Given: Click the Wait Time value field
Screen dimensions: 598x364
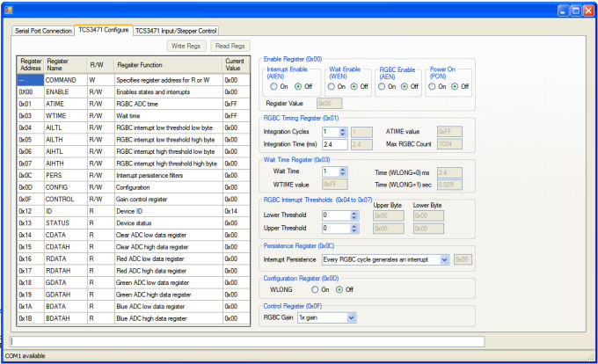Looking at the screenshot, I should click(x=331, y=171).
